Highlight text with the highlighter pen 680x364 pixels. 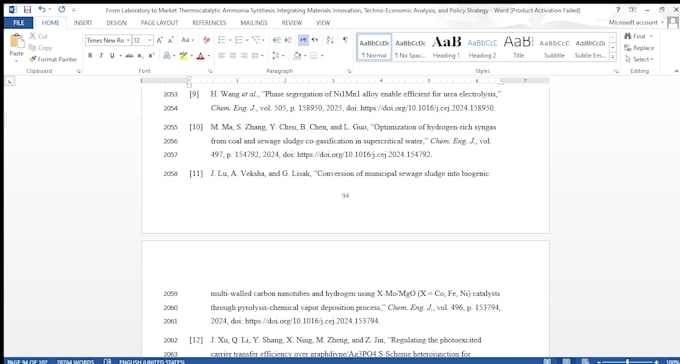(x=183, y=56)
